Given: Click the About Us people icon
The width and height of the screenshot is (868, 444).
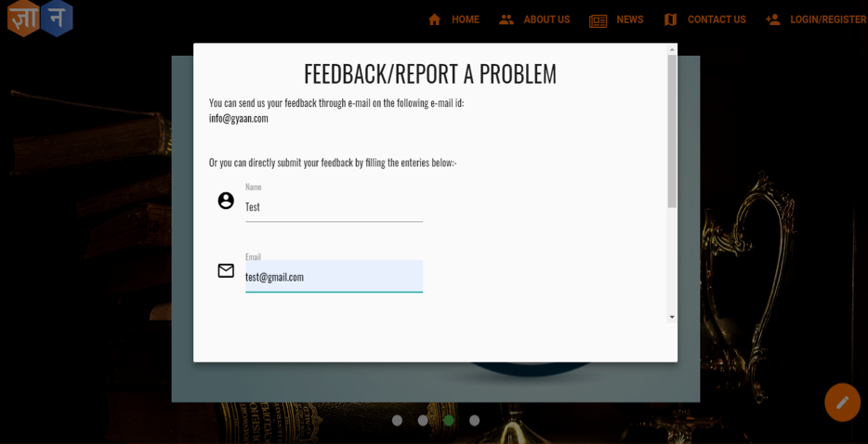Looking at the screenshot, I should point(506,20).
